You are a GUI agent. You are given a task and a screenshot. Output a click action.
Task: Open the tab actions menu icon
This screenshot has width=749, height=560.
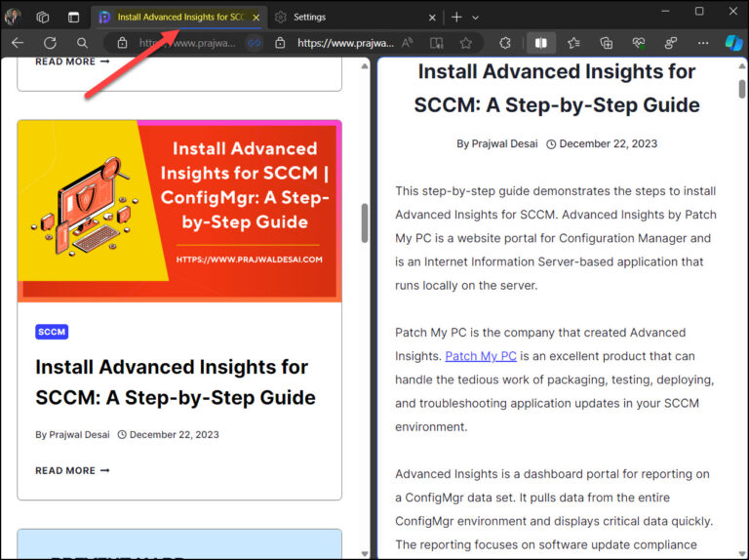(x=73, y=18)
